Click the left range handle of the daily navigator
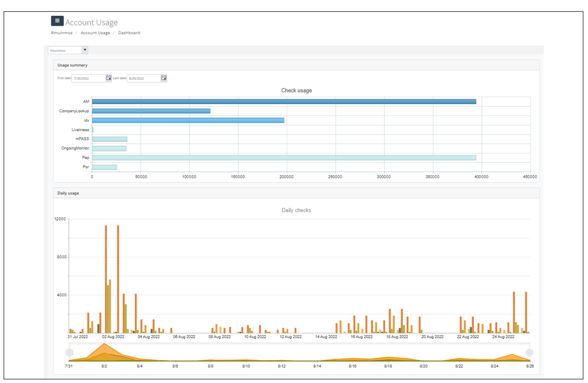The image size is (588, 383). (70, 353)
